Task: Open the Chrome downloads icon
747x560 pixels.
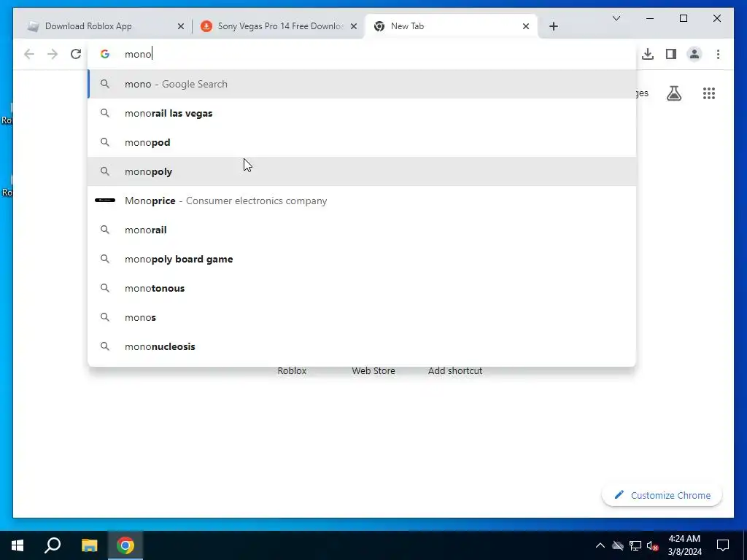Action: [x=648, y=54]
